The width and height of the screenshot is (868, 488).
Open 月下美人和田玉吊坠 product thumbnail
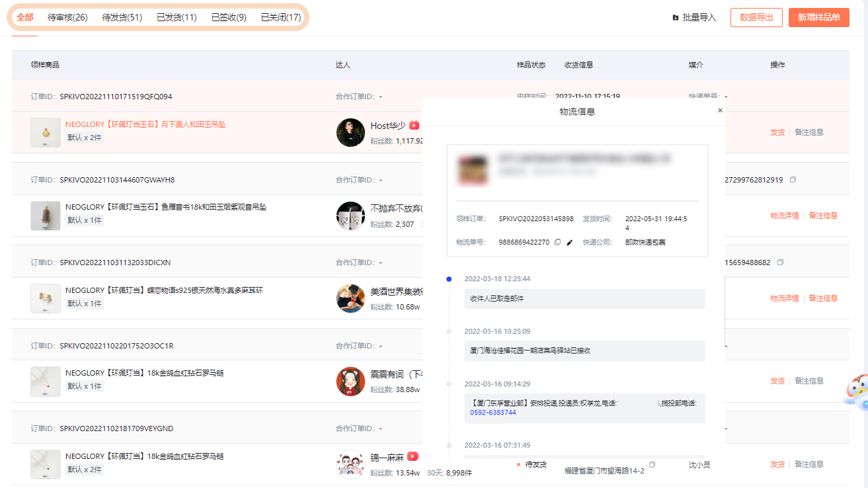[x=46, y=133]
